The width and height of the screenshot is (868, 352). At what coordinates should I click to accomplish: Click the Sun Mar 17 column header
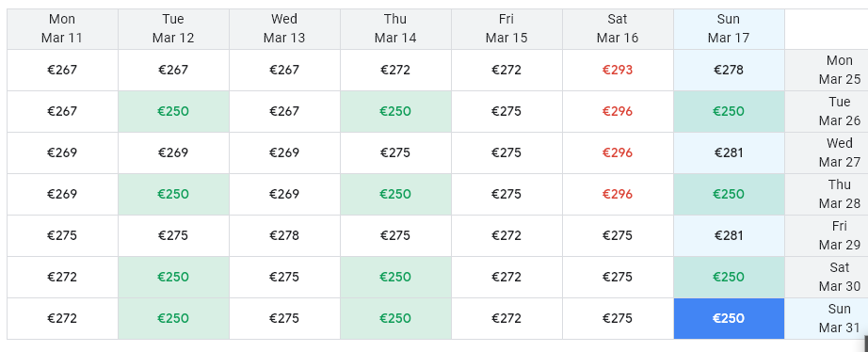click(729, 29)
